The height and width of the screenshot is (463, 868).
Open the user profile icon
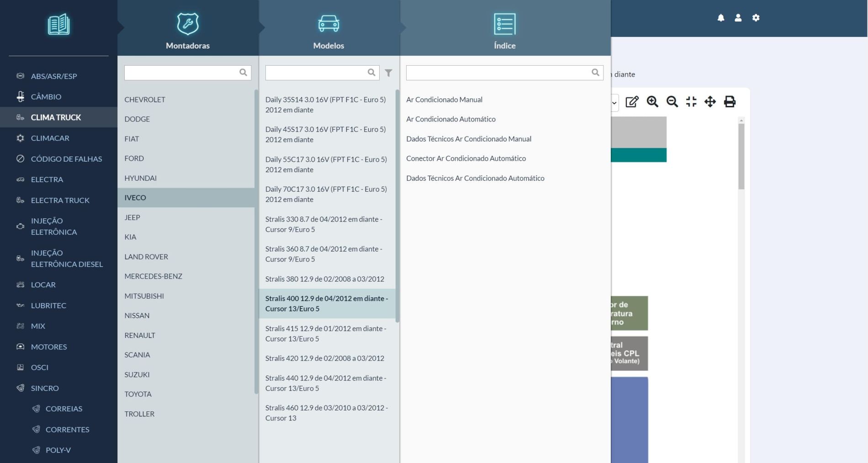click(738, 18)
